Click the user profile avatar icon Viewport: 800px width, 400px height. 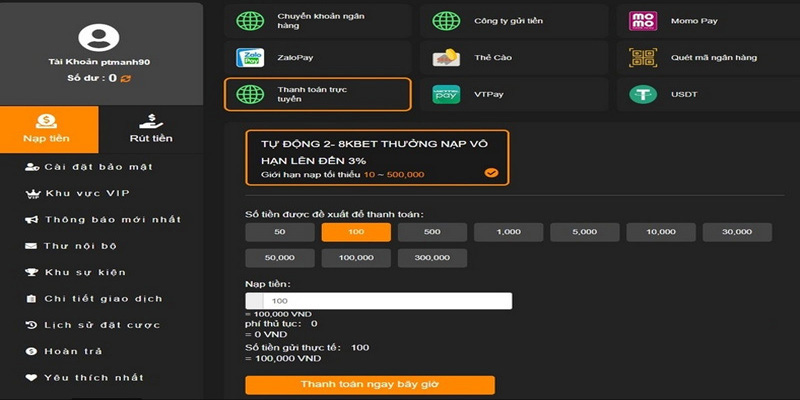[99, 39]
